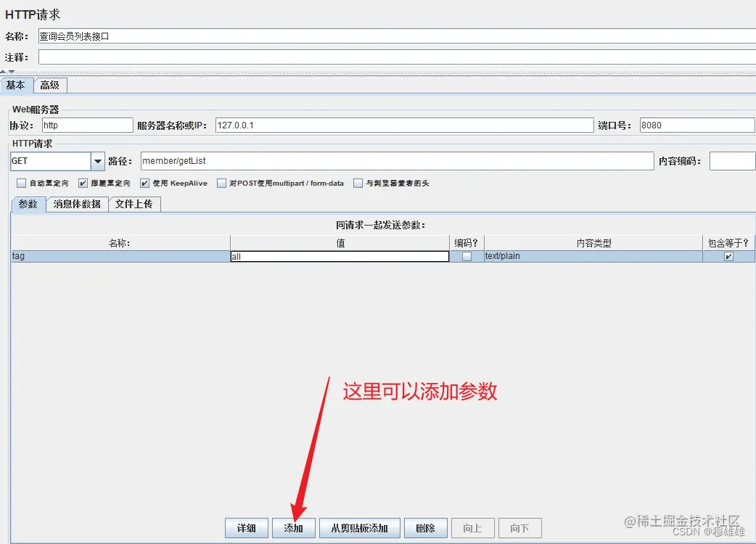Uncheck the 使用 KeepAlive option
This screenshot has width=756, height=544.
click(x=144, y=183)
